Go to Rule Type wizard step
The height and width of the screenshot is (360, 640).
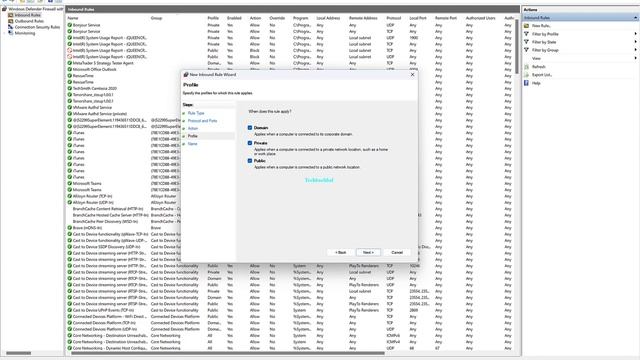point(196,113)
